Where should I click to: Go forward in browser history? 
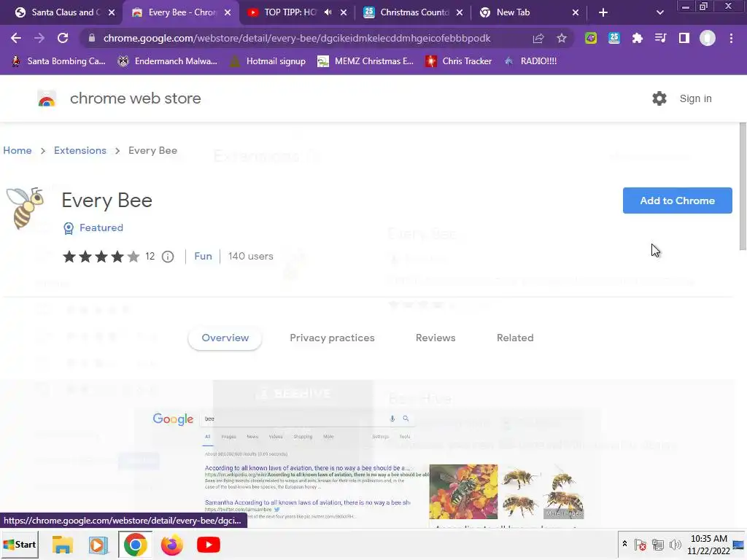39,38
